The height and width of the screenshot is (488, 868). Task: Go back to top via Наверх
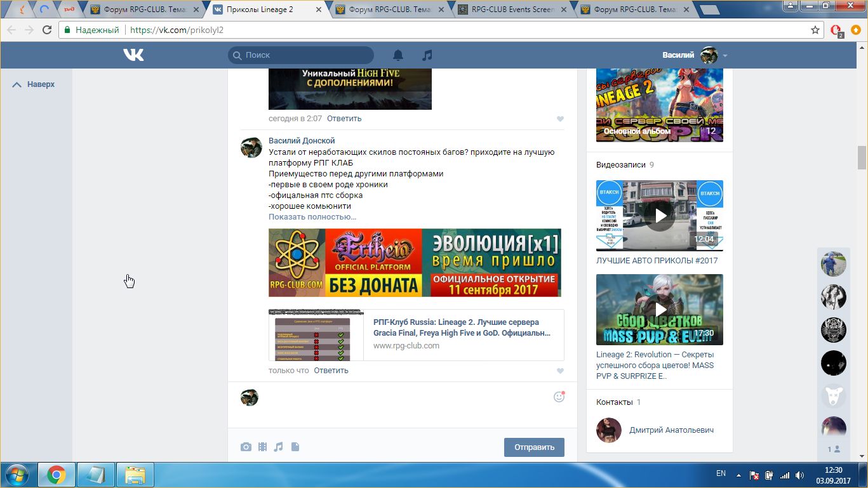coord(34,84)
